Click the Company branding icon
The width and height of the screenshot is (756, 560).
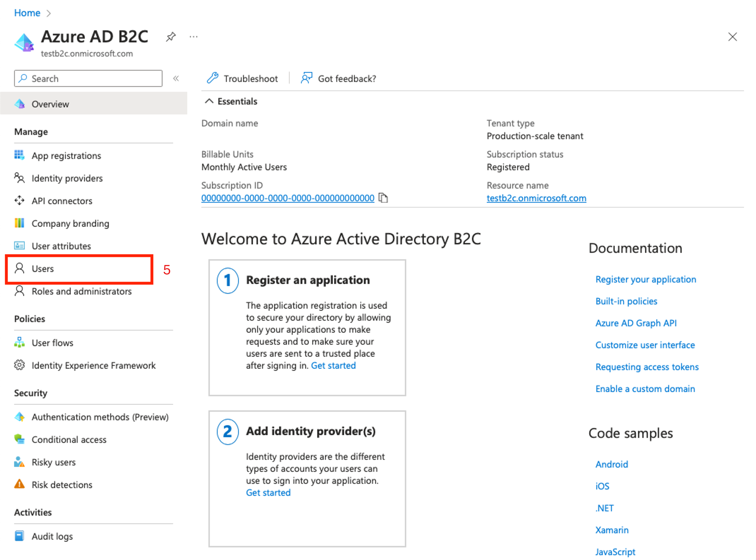[x=19, y=223]
